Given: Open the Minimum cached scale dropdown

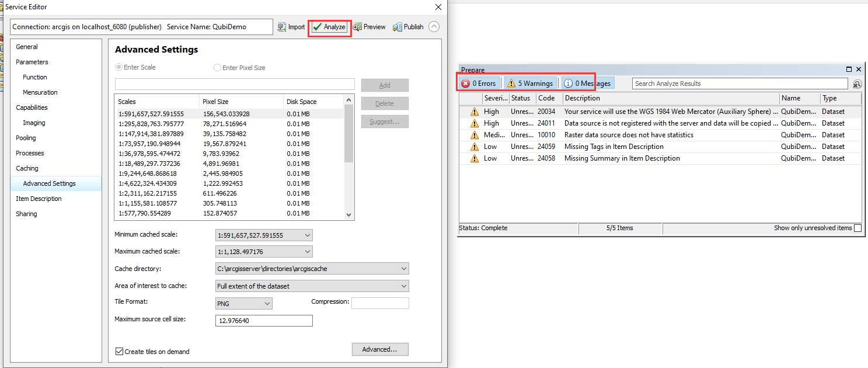Looking at the screenshot, I should pos(264,235).
